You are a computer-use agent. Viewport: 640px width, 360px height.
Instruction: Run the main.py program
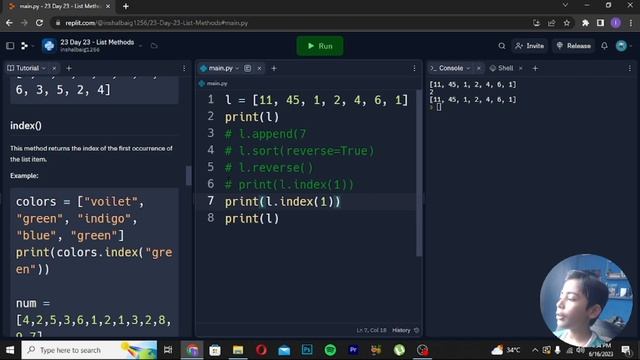coord(320,46)
